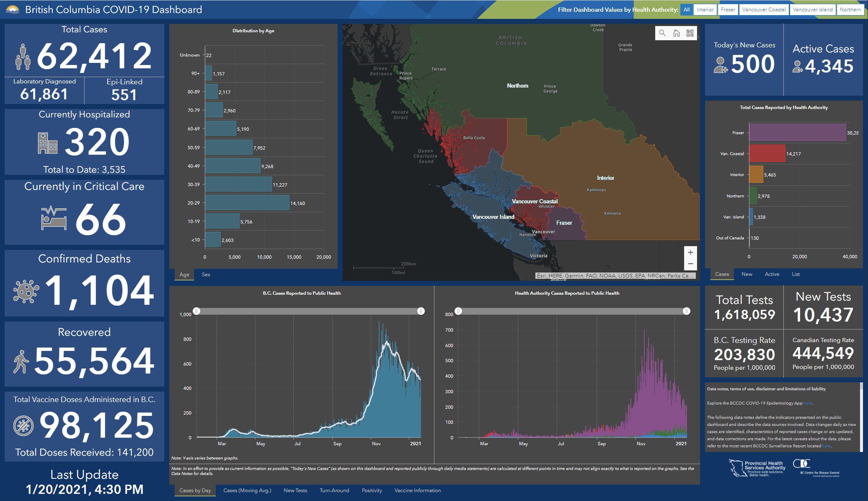Image resolution: width=868 pixels, height=501 pixels.
Task: Click the Interior orange bar
Action: coord(756,174)
